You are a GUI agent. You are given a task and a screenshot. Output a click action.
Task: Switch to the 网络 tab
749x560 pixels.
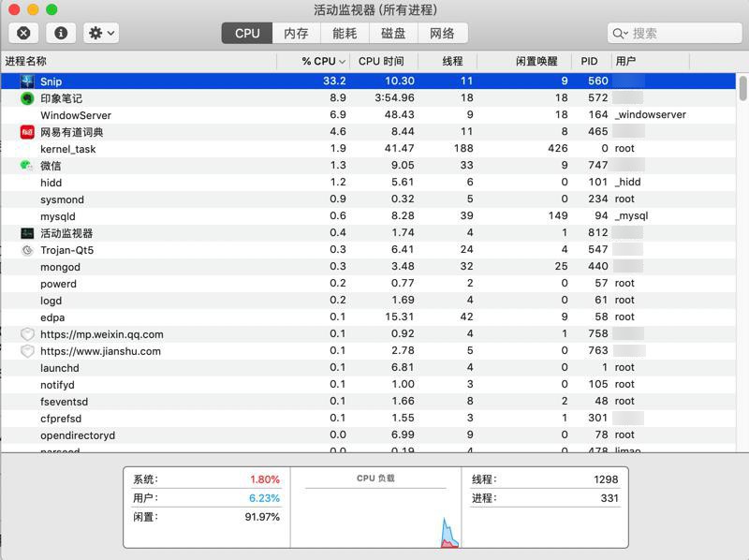(442, 34)
